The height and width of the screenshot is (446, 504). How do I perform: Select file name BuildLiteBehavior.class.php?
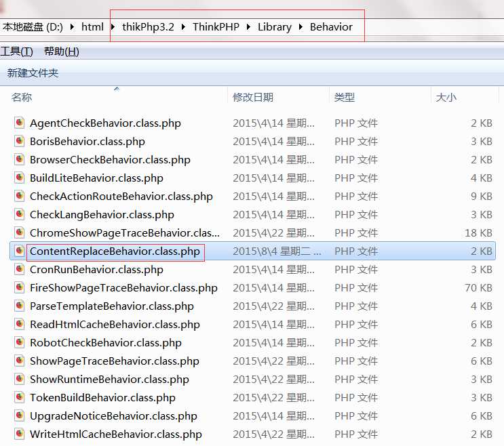(96, 178)
